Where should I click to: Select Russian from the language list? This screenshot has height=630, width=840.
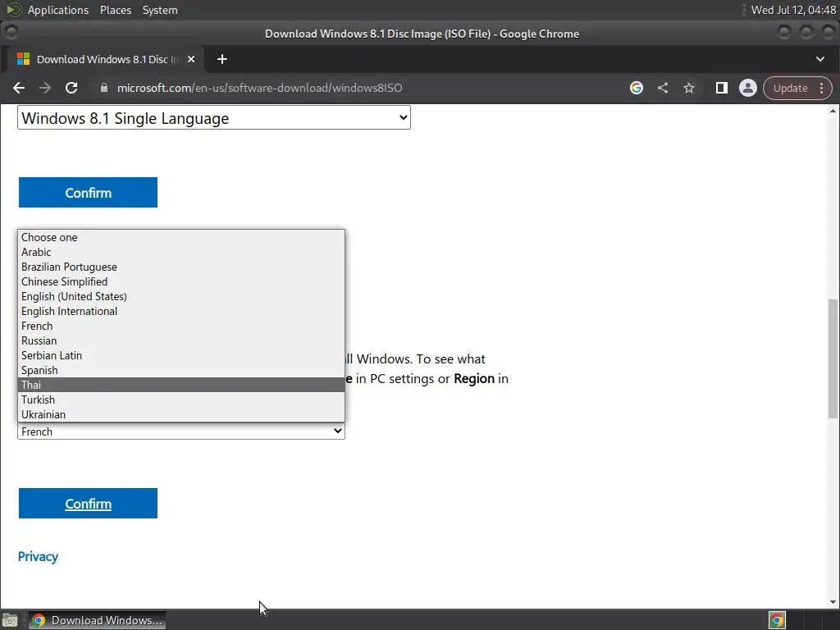pos(181,340)
